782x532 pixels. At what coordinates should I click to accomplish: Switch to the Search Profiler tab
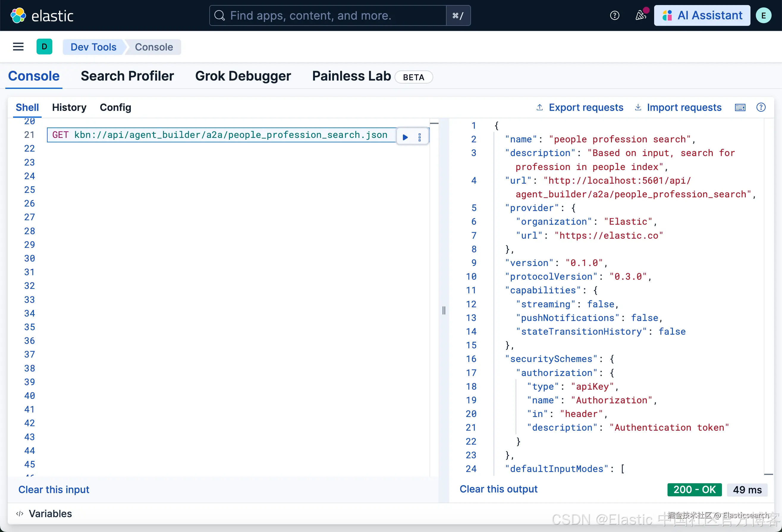127,76
